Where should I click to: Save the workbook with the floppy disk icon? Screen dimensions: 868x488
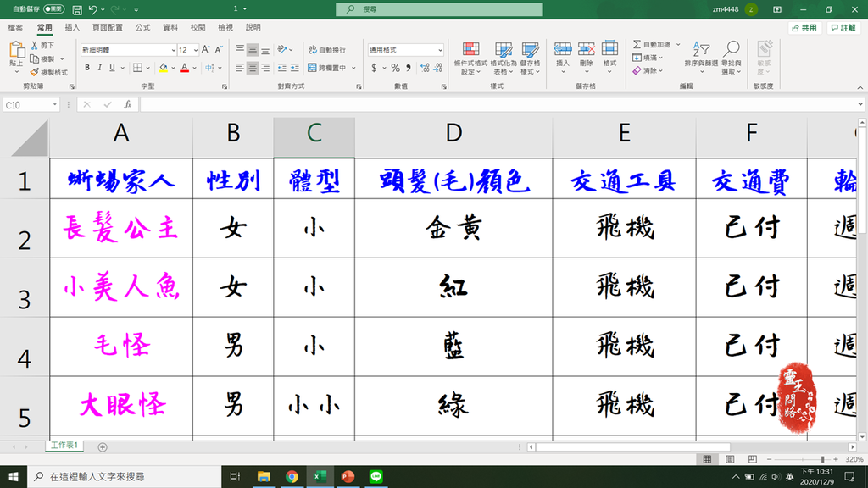77,9
